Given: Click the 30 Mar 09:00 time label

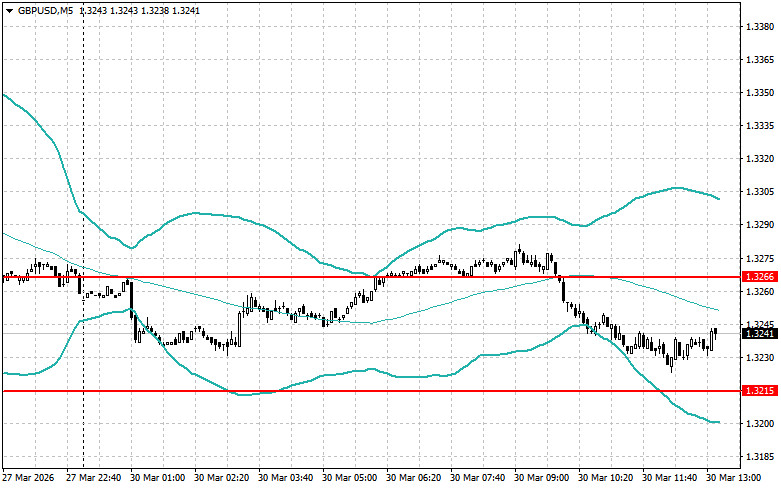Looking at the screenshot, I should coord(541,478).
